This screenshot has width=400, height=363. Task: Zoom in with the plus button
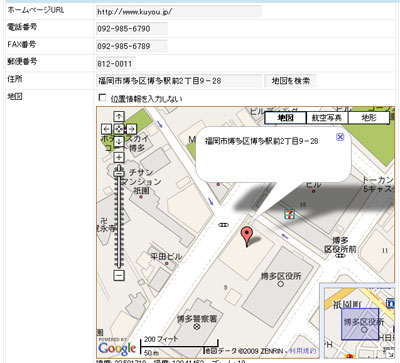pos(119,157)
